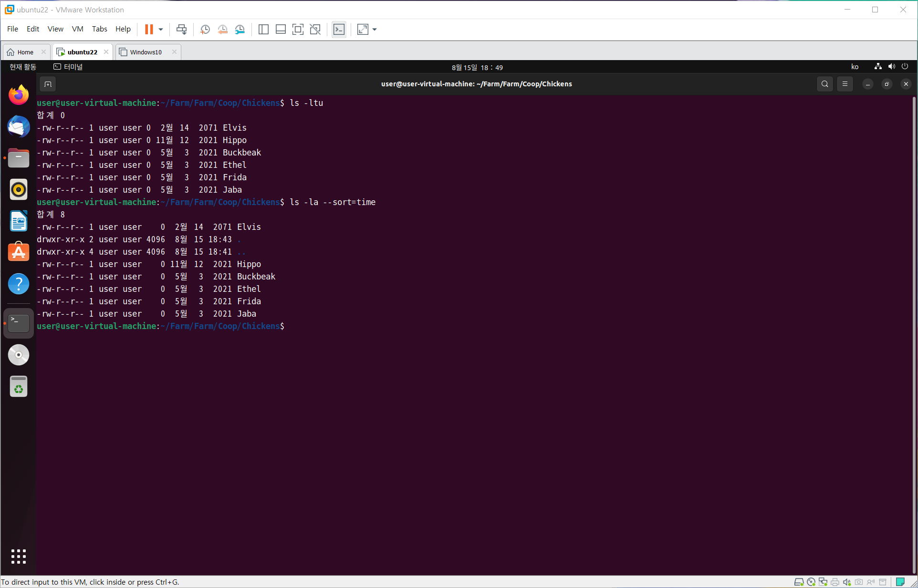Click the terminal search icon

coord(824,84)
